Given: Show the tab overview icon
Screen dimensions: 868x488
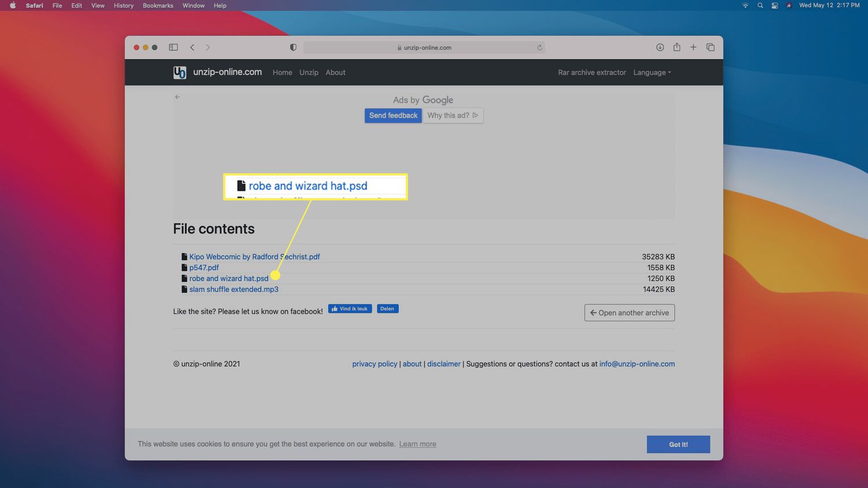Looking at the screenshot, I should pyautogui.click(x=710, y=47).
